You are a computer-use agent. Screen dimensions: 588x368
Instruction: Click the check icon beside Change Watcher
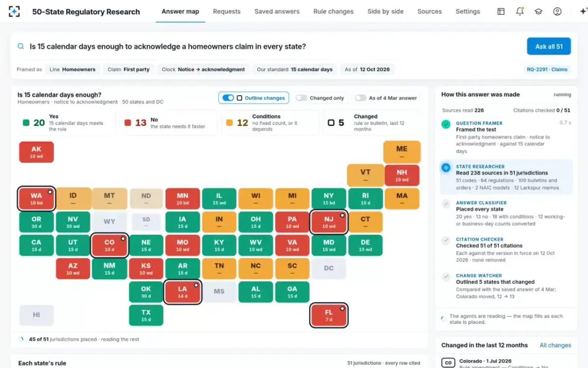446,277
